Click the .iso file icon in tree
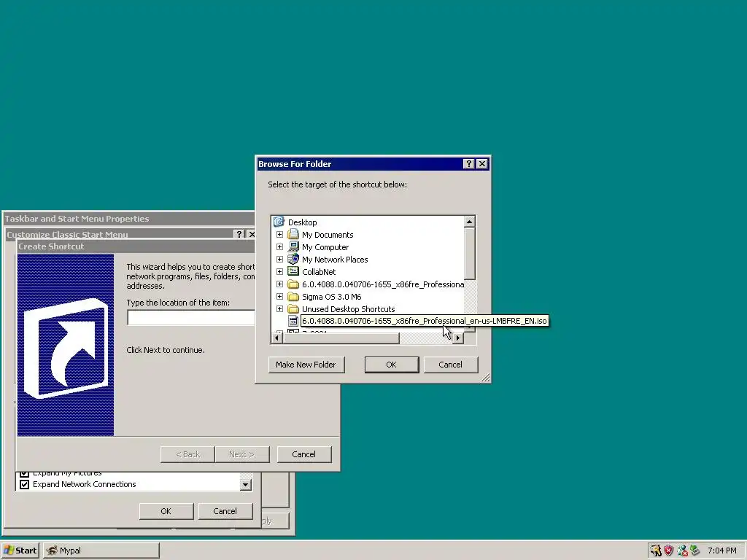The image size is (747, 560). point(293,321)
